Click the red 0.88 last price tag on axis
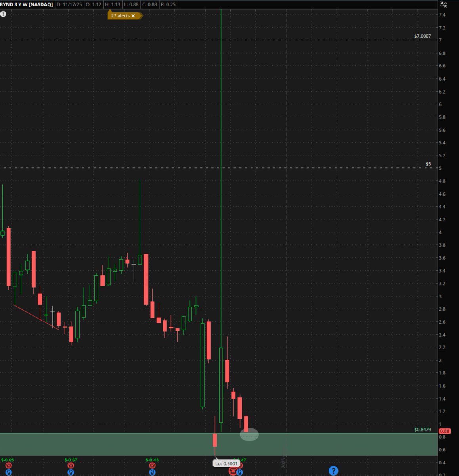The width and height of the screenshot is (459, 476). [445, 431]
